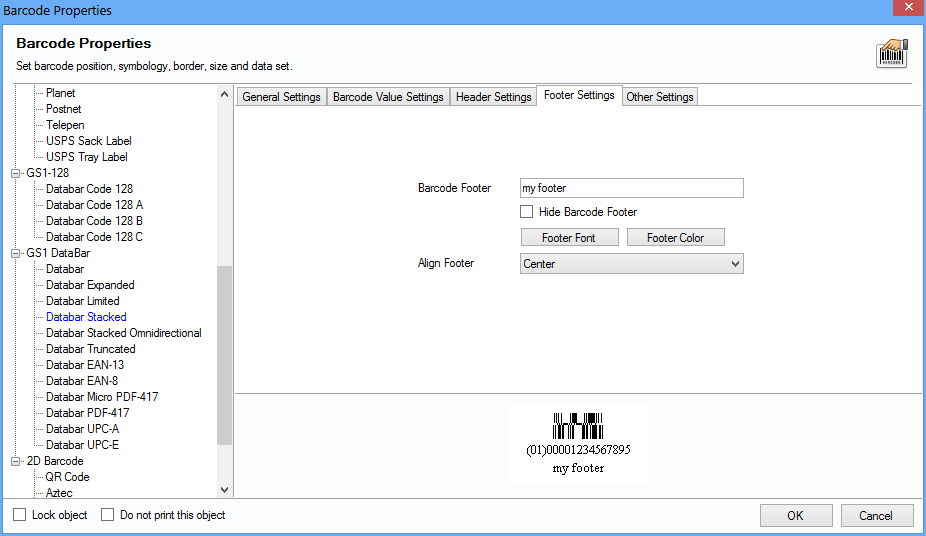Switch to General Settings tab
The height and width of the screenshot is (536, 926).
[x=281, y=97]
